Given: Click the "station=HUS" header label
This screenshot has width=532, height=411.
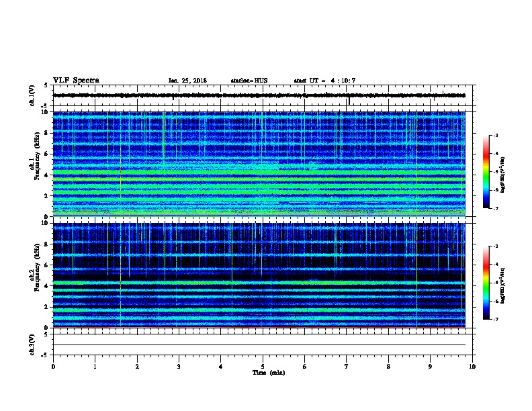Looking at the screenshot, I should (249, 81).
